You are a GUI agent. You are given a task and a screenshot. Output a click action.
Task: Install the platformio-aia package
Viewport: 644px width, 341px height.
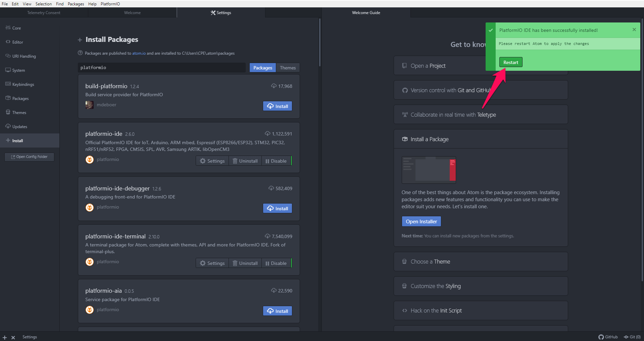278,311
